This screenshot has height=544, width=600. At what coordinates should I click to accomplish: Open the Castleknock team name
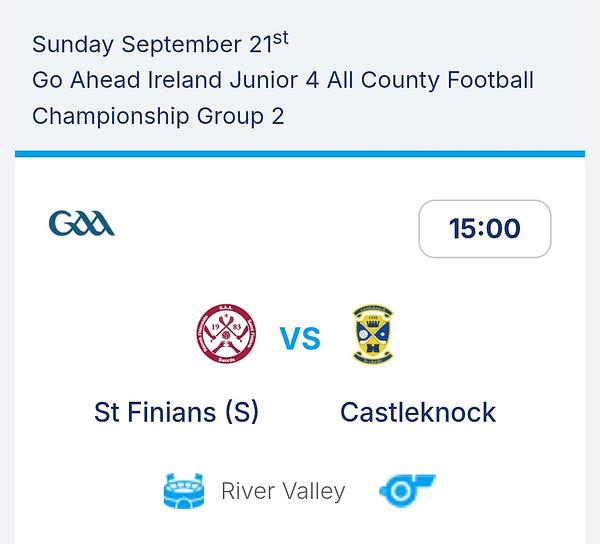pos(418,412)
